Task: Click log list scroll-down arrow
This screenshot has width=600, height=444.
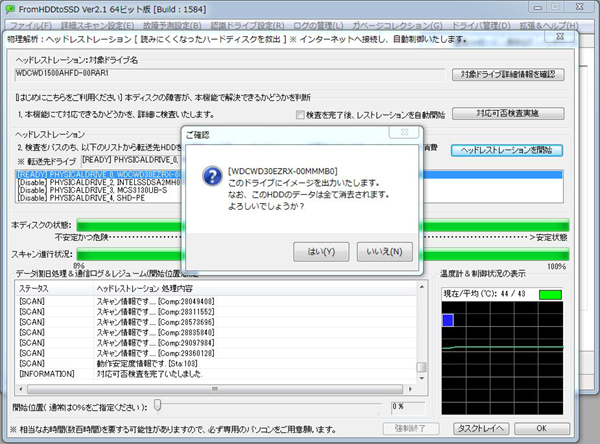Action: click(422, 378)
